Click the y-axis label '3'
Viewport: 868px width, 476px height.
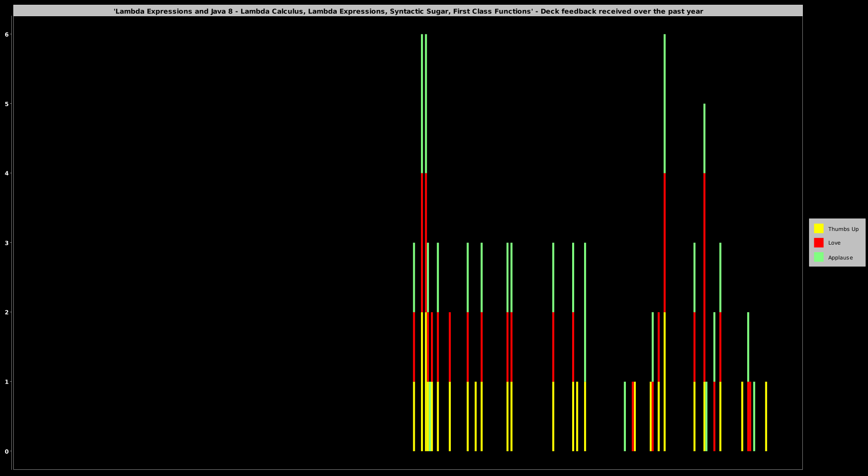tap(7, 243)
